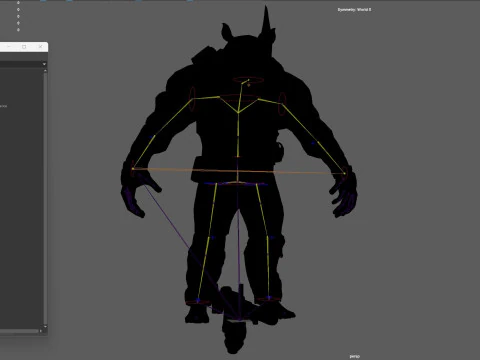
Task: Click vertical scrollbar track of floating window
Action: pos(45,198)
